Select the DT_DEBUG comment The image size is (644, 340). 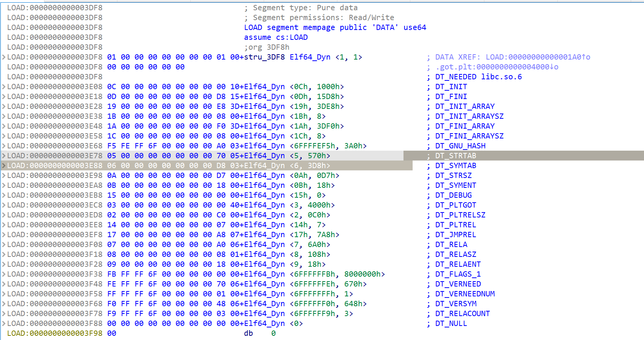(453, 195)
